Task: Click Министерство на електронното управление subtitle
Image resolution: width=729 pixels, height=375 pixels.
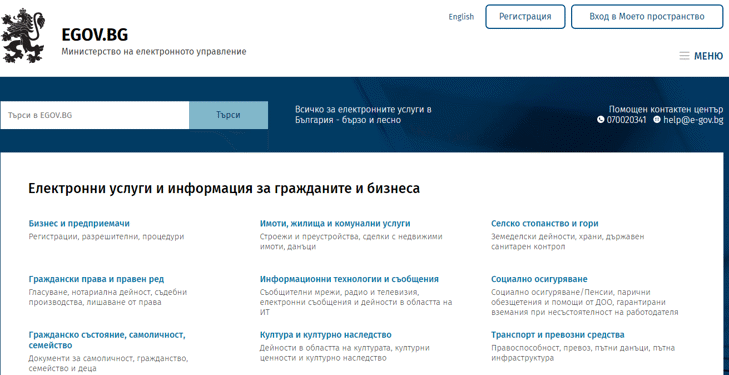Action: 154,52
